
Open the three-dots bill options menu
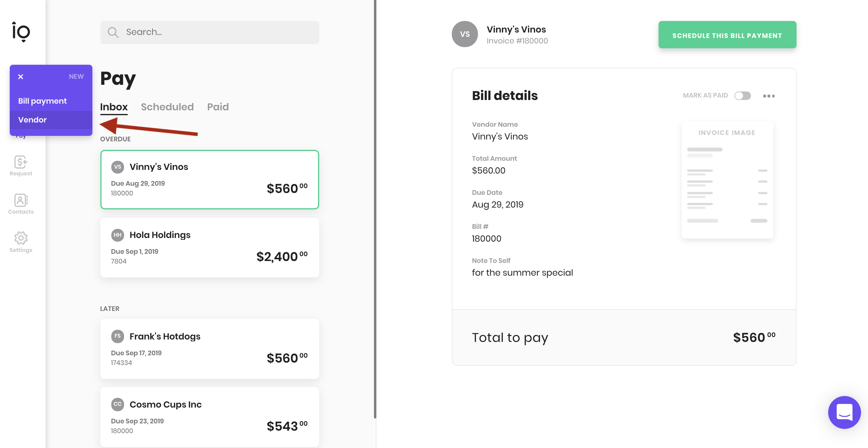tap(769, 96)
